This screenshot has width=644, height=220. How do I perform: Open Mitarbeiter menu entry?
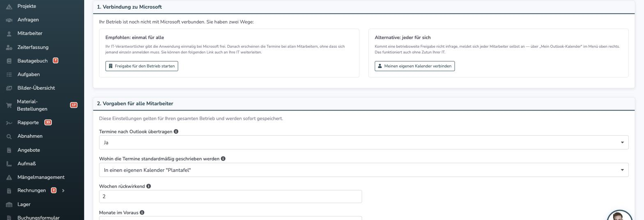[30, 33]
